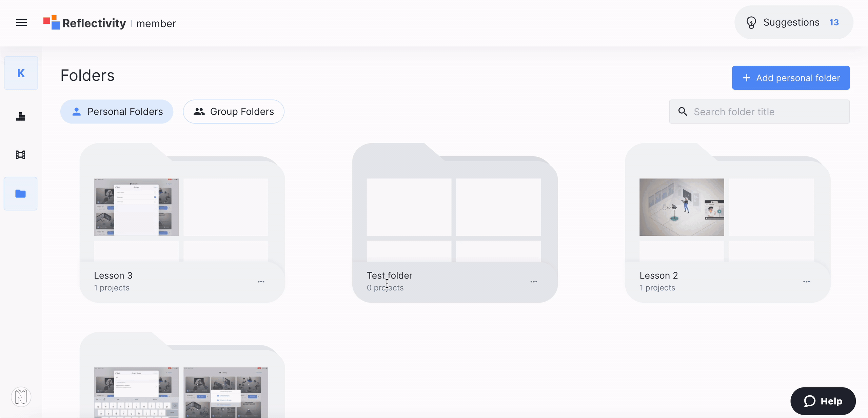Click the Notion-style N icon at bottom
Screen dimensions: 868x418
pos(20,397)
